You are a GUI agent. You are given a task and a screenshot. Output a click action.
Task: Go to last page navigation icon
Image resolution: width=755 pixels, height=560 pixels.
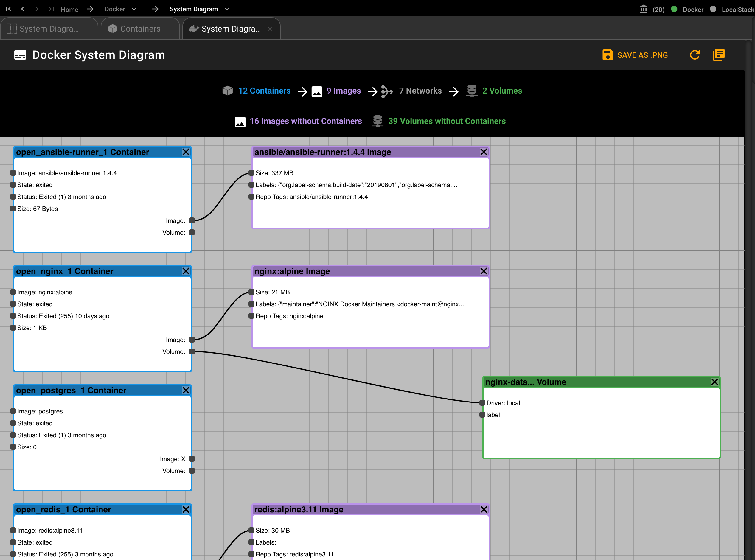(51, 9)
